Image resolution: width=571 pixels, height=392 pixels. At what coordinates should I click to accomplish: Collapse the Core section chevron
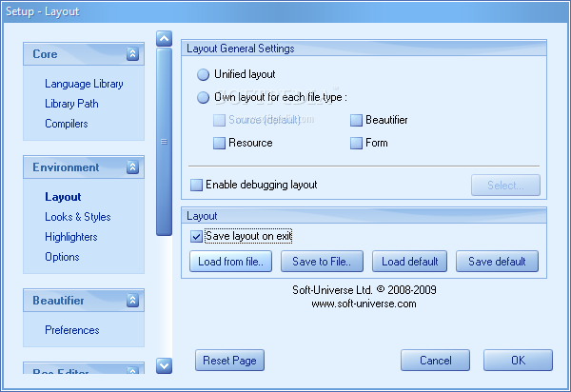132,54
